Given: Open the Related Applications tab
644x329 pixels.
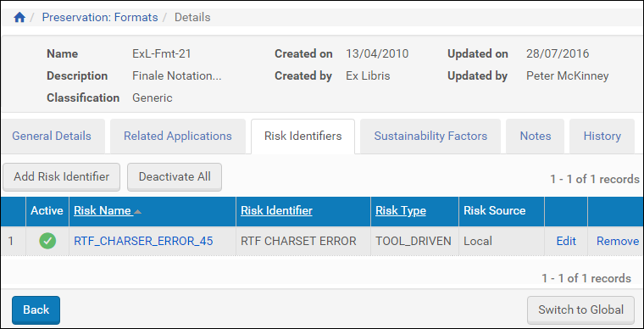Looking at the screenshot, I should pyautogui.click(x=178, y=136).
